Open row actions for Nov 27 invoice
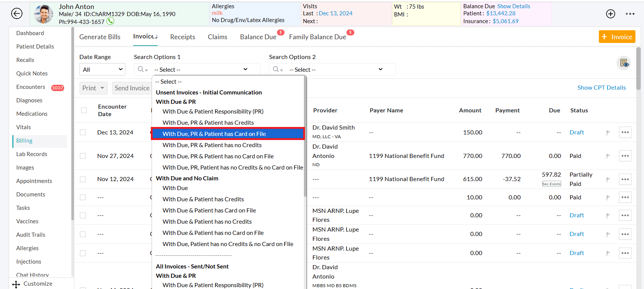644x289 pixels. [625, 156]
